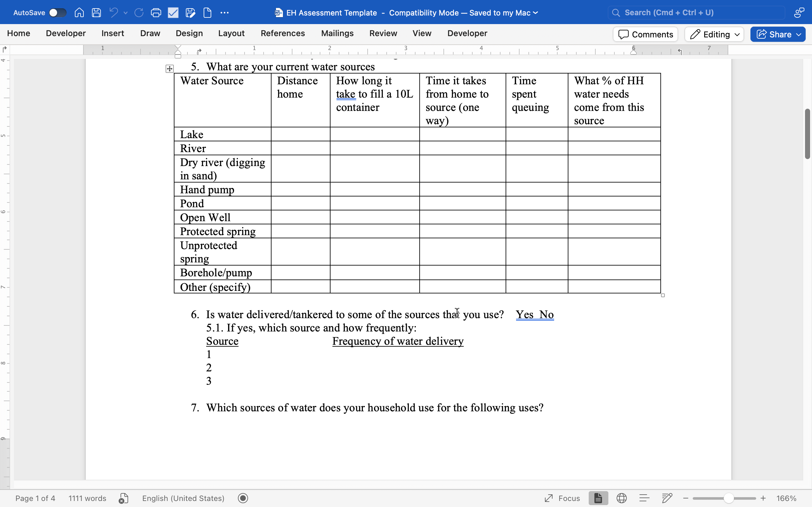Open the accessibility check status icon
812x507 pixels.
(123, 498)
